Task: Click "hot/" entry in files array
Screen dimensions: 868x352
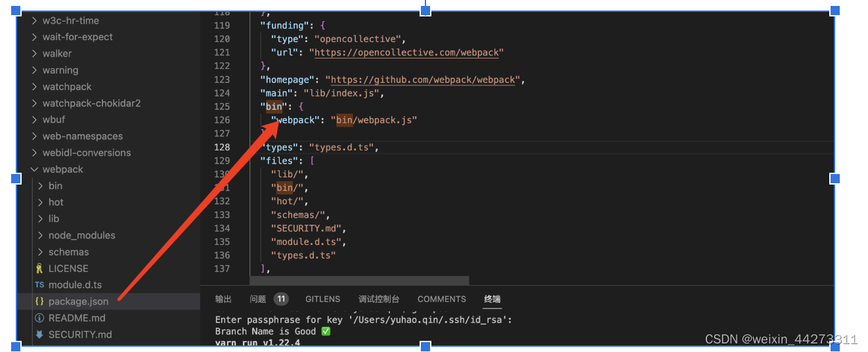Action: click(x=286, y=201)
